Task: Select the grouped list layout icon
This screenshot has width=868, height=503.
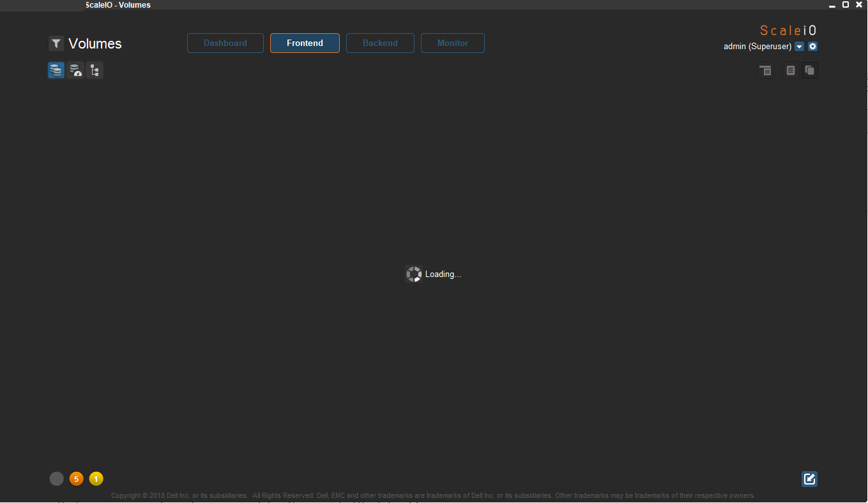Action: click(x=765, y=70)
